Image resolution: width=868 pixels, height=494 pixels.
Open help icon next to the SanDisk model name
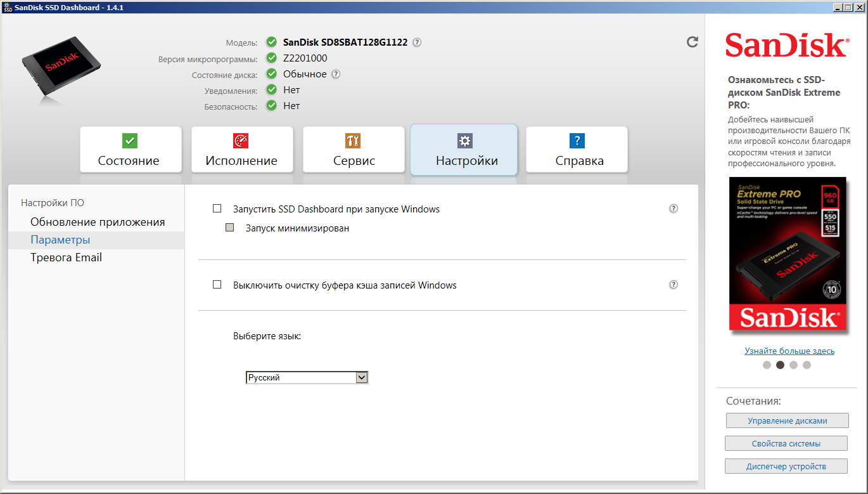(417, 42)
